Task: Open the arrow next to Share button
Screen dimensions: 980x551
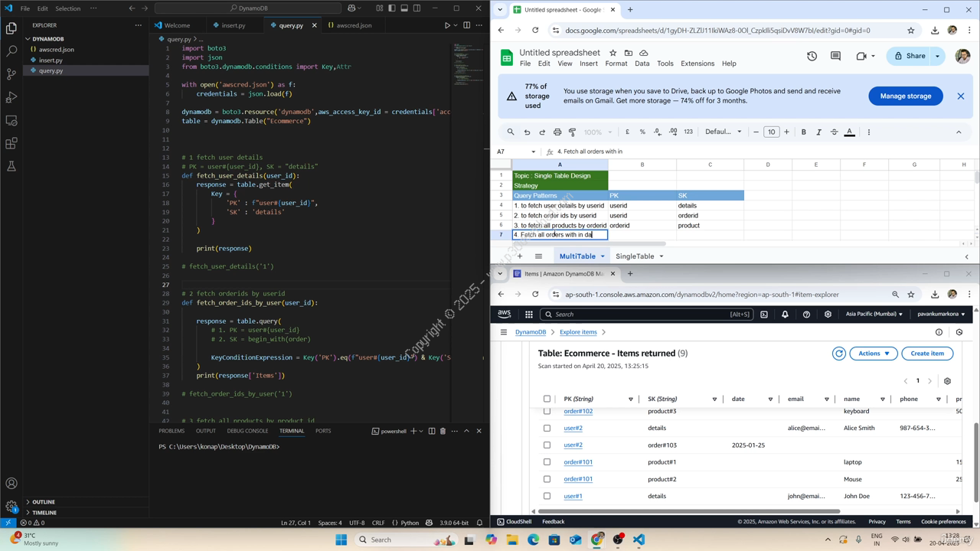Action: tap(937, 56)
